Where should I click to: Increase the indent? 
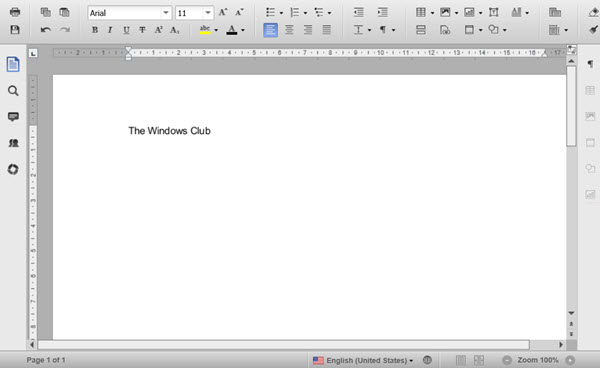click(x=382, y=12)
